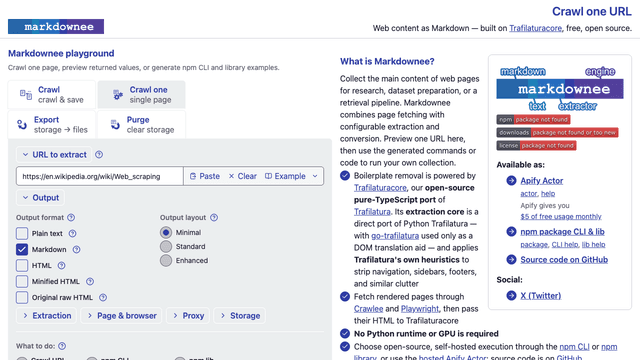Viewport: 640px width, 360px height.
Task: Select the Enhanced output layout
Action: tap(166, 260)
